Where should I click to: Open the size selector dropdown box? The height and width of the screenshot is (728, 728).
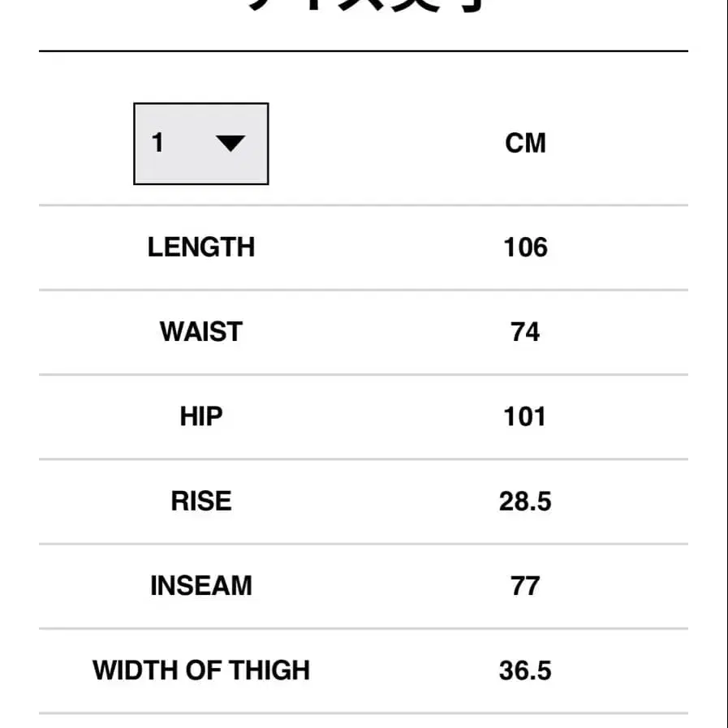tap(200, 144)
